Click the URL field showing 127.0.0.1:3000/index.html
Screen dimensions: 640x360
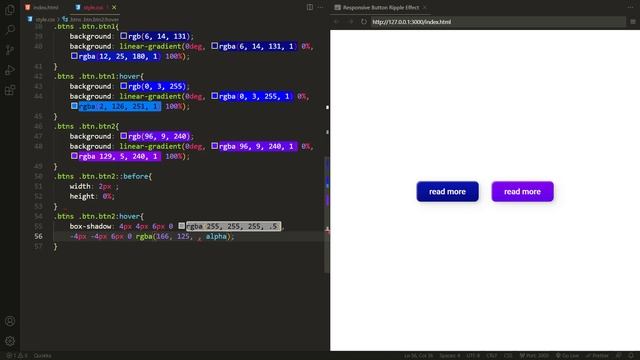point(498,22)
